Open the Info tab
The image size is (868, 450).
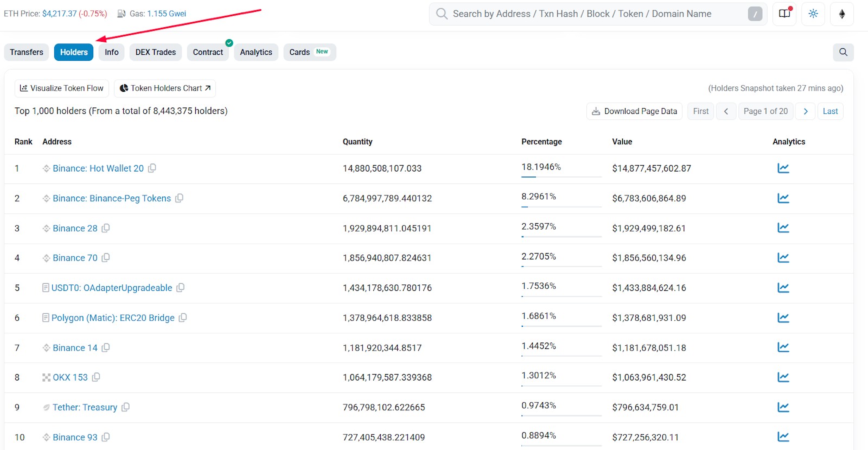(x=112, y=52)
